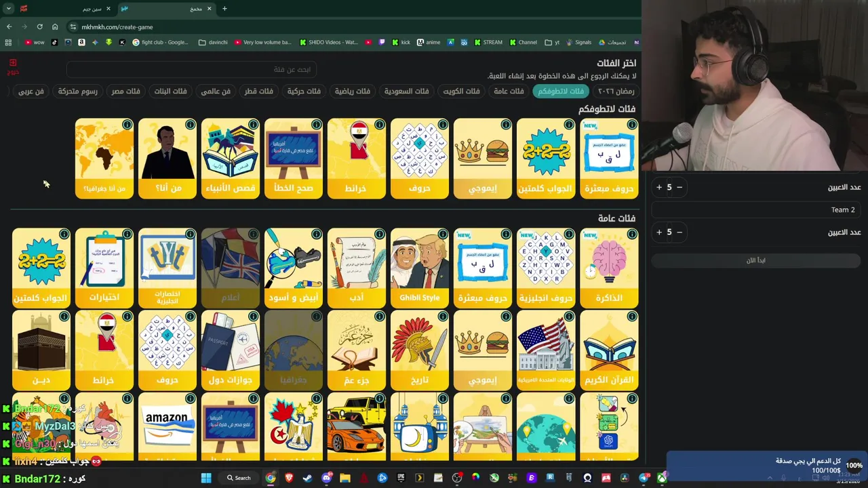Choose the اختصارات انجليزية category card
Screen dimensions: 868x488
(167, 268)
